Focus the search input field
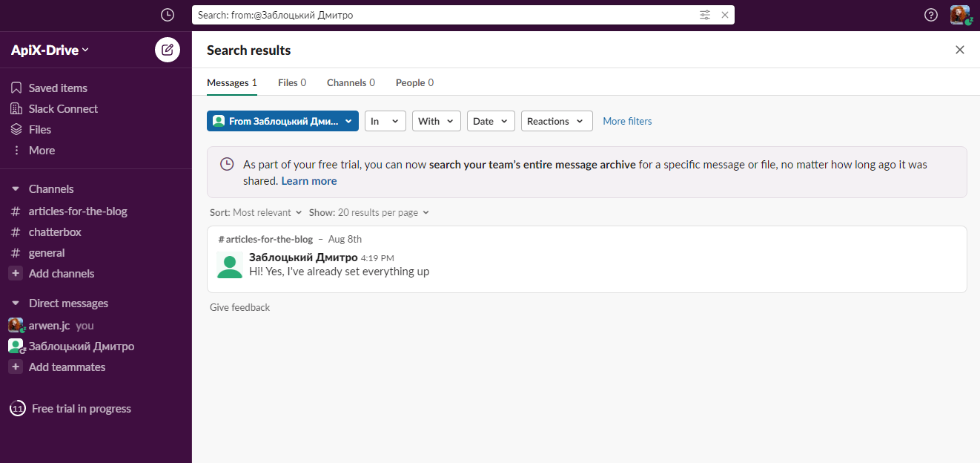Screen dimensions: 980x463 click(x=445, y=15)
